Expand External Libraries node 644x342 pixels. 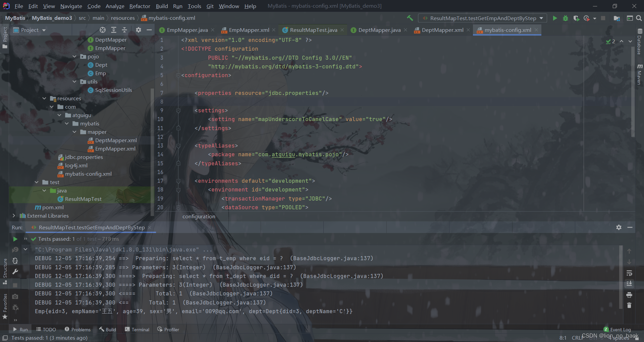click(x=14, y=216)
